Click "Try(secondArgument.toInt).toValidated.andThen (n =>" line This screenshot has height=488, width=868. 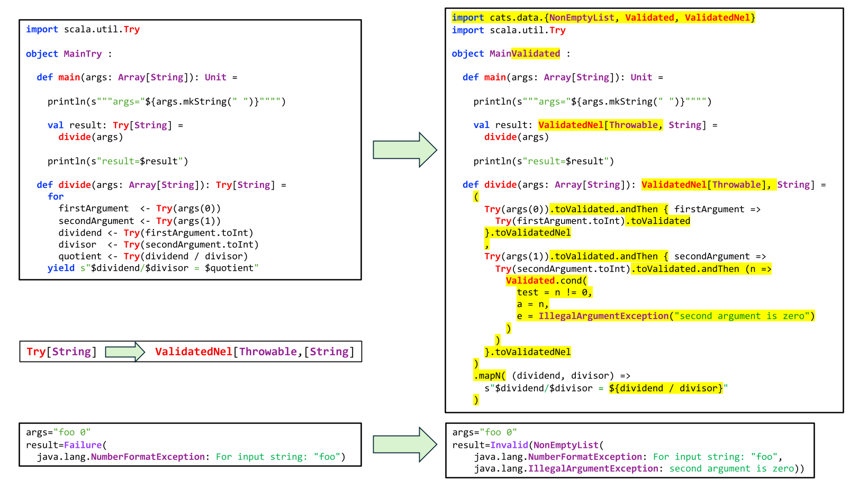pos(634,269)
